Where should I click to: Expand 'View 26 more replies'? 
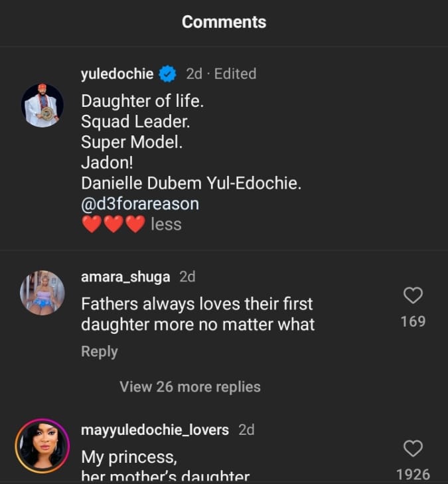coord(190,386)
